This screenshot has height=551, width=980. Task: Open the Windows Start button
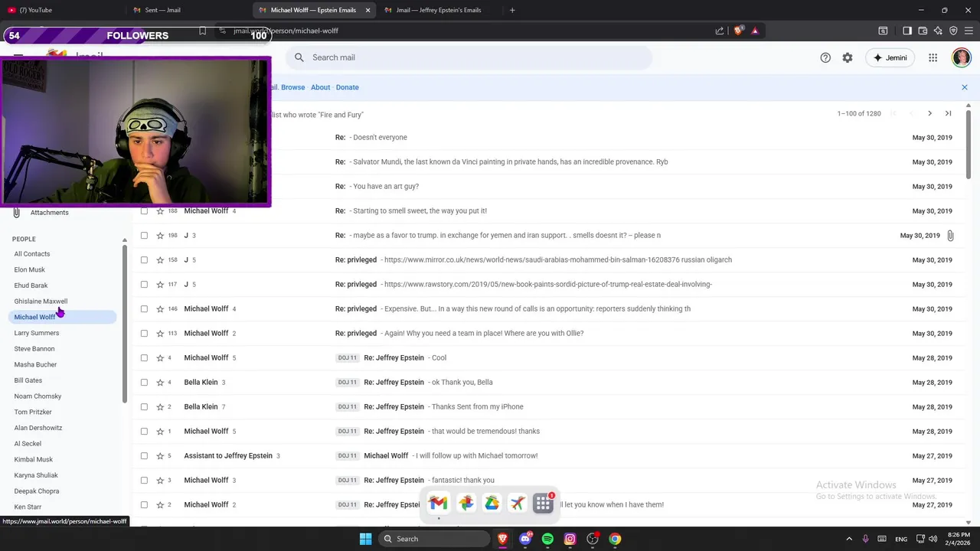click(x=365, y=539)
